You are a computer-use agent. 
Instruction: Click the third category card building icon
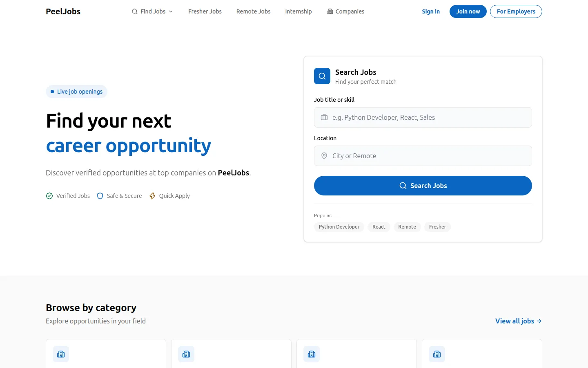(x=312, y=354)
